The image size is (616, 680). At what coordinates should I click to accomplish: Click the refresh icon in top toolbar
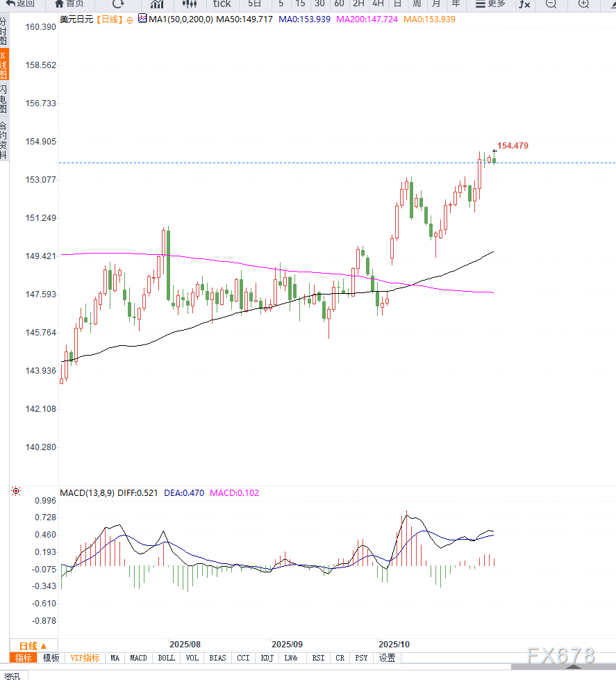118,3
